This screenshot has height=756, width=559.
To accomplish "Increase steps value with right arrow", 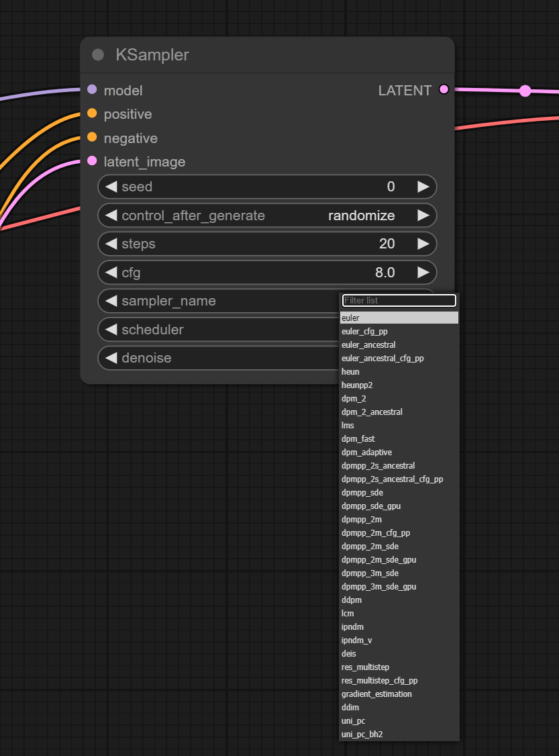I will tap(423, 244).
